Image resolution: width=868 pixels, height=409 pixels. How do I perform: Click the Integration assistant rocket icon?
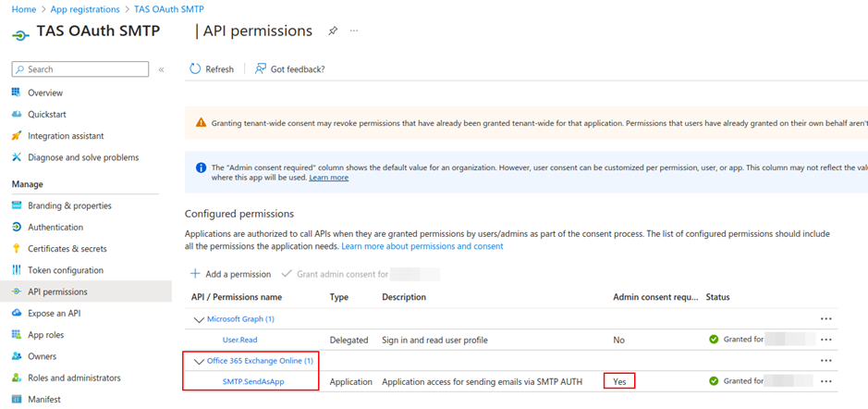click(17, 136)
